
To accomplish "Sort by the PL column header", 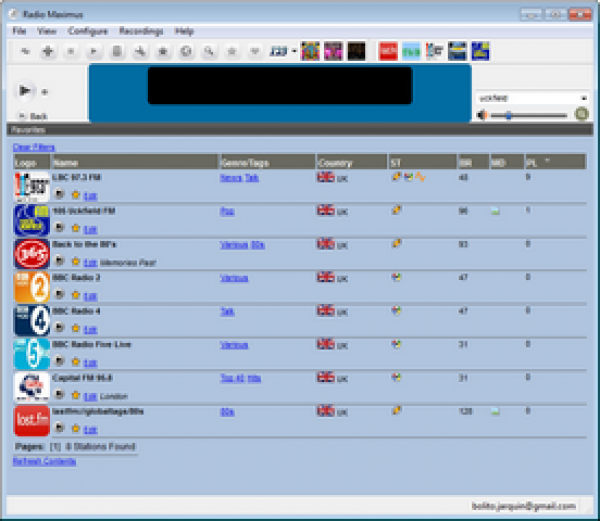I will [555, 162].
